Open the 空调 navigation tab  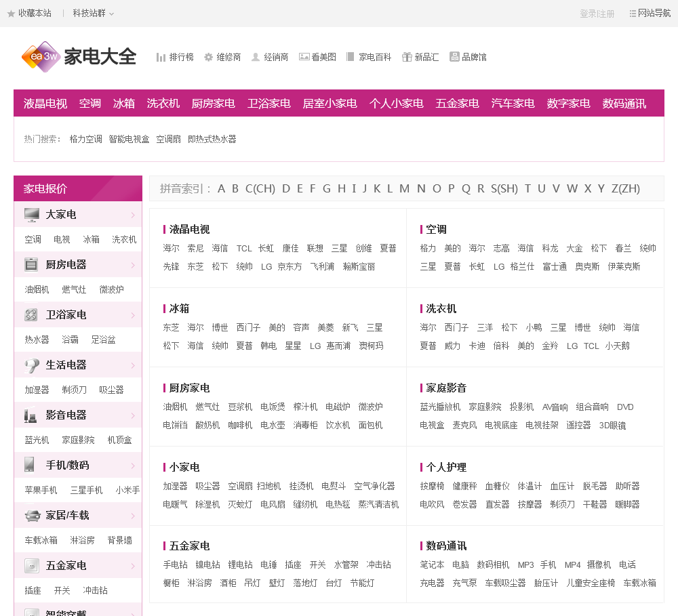pyautogui.click(x=90, y=103)
